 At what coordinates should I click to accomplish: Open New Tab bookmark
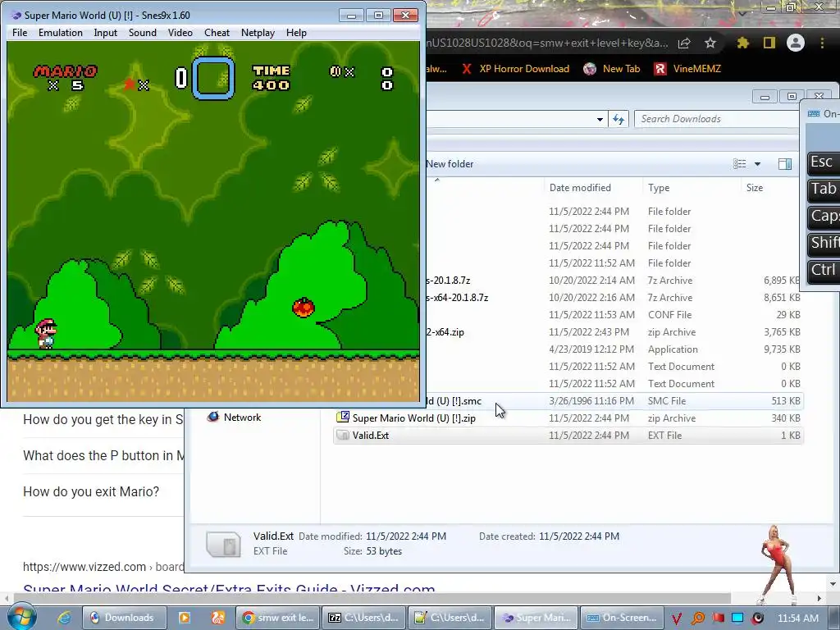click(612, 69)
